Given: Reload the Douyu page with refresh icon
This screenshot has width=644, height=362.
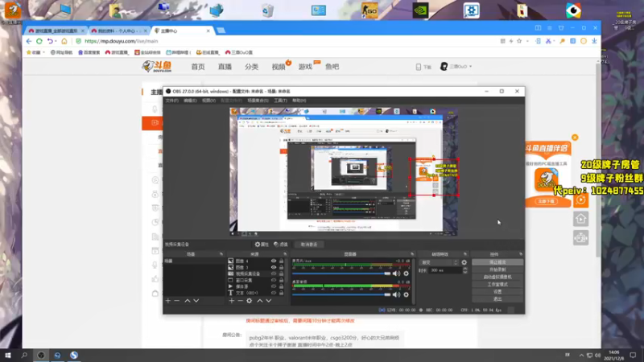Looking at the screenshot, I should tap(39, 41).
